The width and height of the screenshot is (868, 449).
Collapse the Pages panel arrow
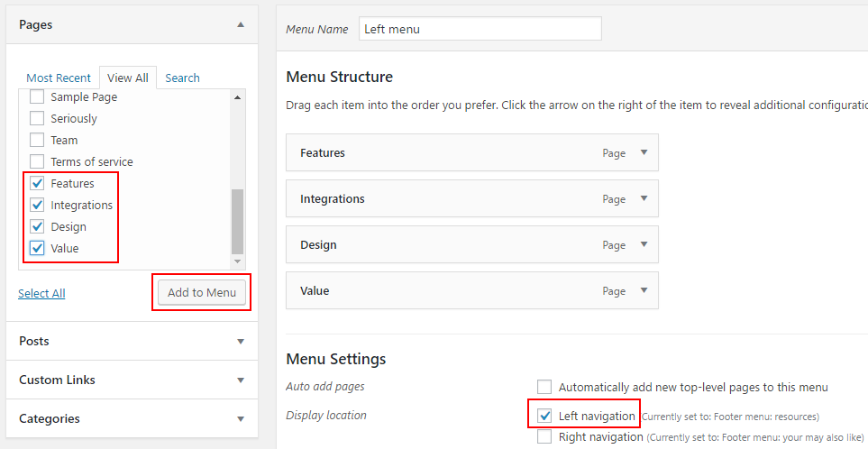(241, 24)
